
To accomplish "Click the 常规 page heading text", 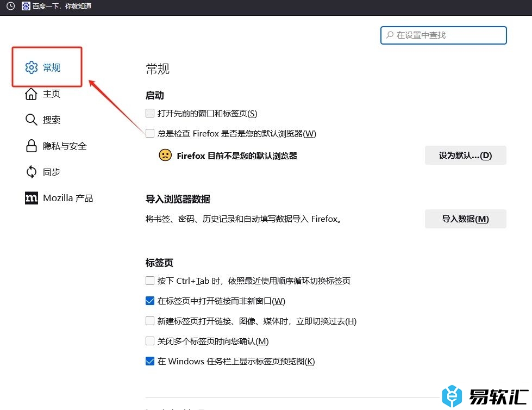I will (x=158, y=69).
